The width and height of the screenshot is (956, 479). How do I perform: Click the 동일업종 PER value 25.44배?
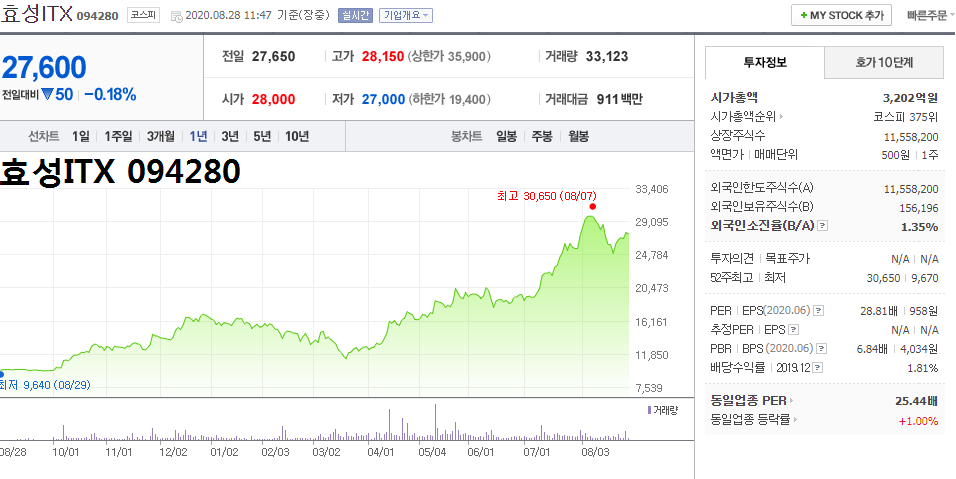[916, 401]
